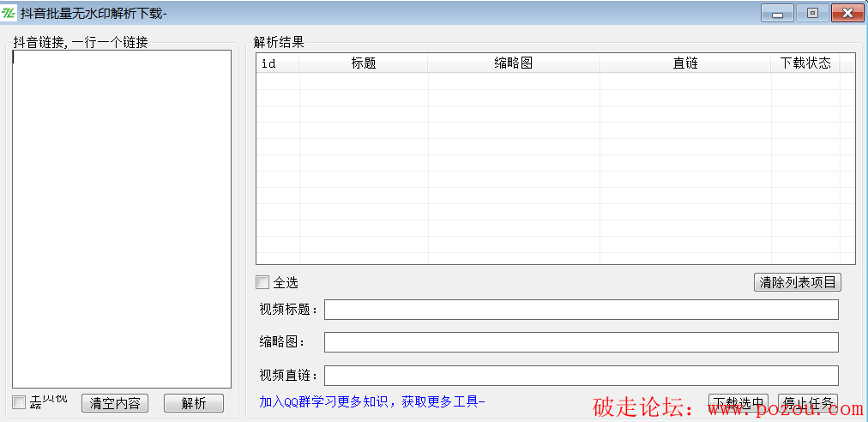Viewport: 868px width, 422px height.
Task: Click the id column header
Action: [278, 63]
